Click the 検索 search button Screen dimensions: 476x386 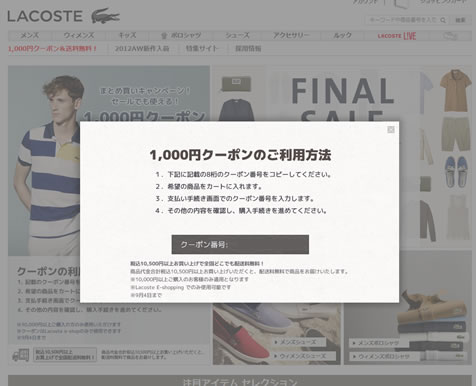(460, 20)
